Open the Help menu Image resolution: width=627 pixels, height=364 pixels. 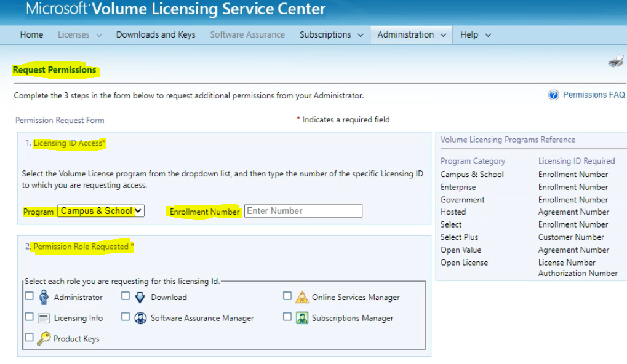[x=469, y=35]
